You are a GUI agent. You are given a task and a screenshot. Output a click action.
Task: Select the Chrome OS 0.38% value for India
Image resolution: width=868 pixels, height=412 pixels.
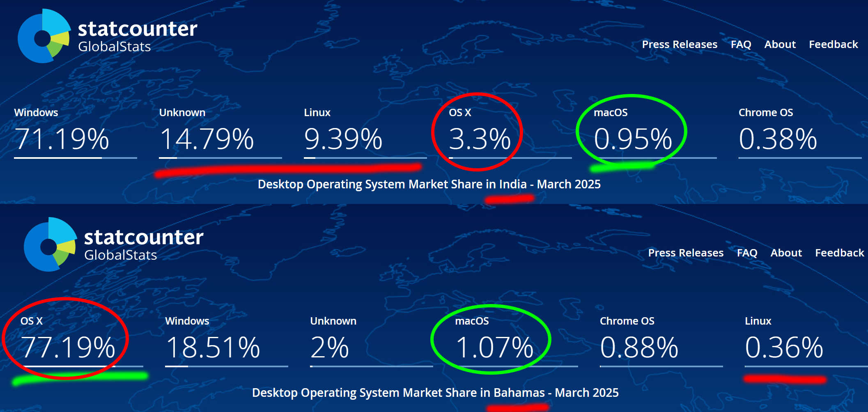[x=778, y=139]
